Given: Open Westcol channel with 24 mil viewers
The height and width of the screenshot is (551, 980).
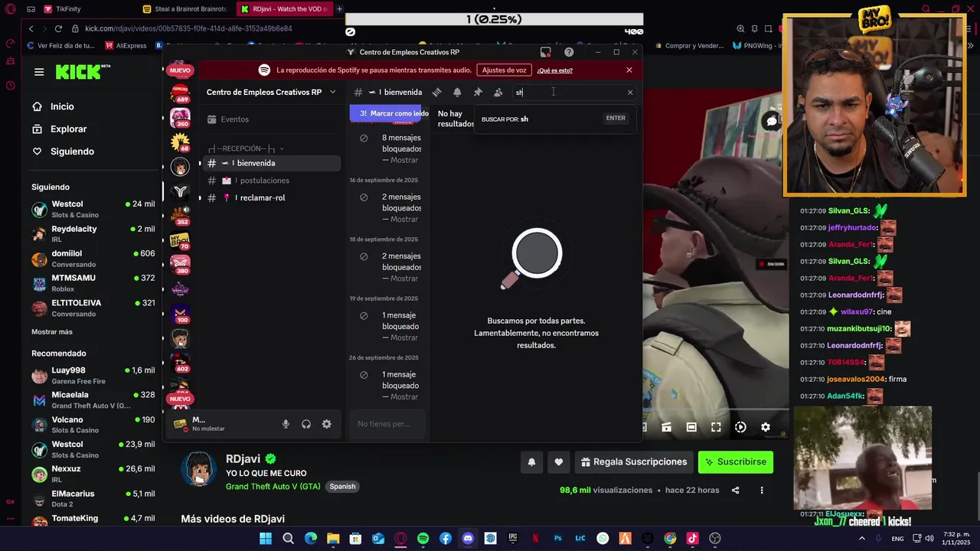Looking at the screenshot, I should pos(93,209).
